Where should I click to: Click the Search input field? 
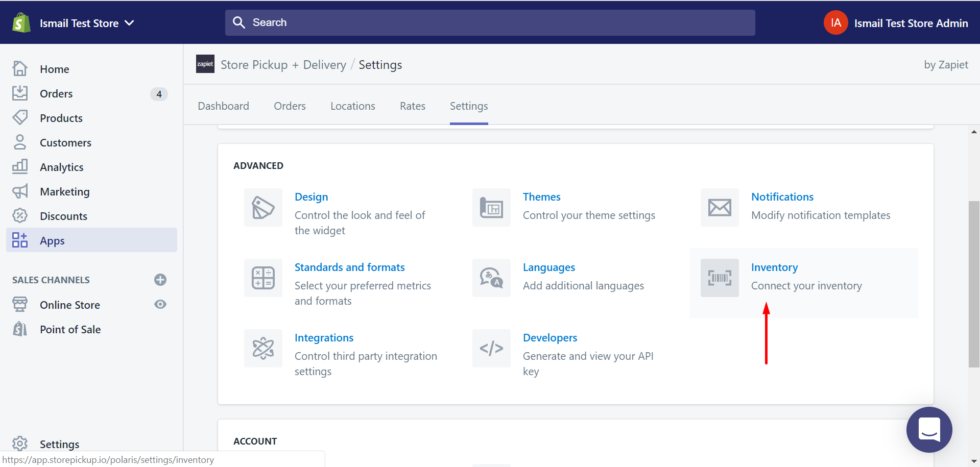(x=490, y=22)
